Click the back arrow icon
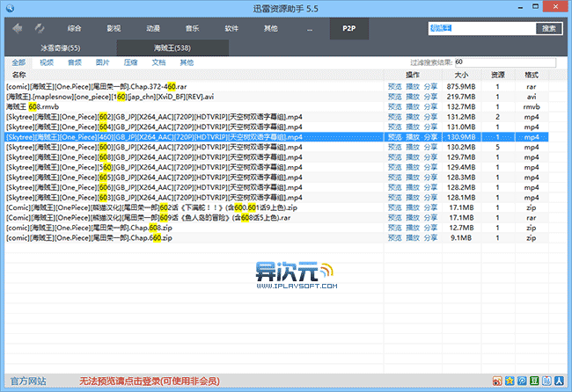 [17, 28]
